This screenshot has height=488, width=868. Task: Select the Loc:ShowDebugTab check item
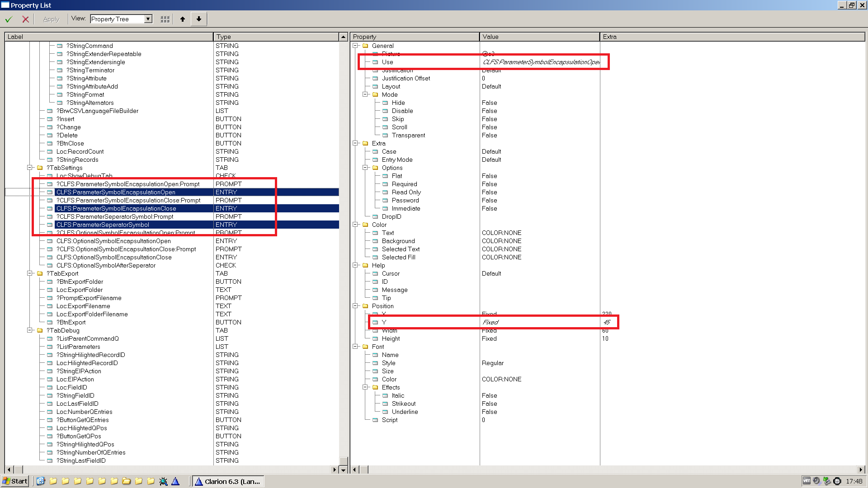[x=84, y=176]
